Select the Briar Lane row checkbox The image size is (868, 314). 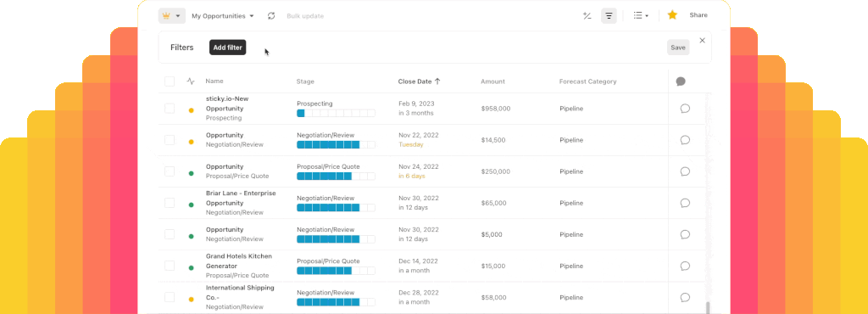(x=170, y=203)
